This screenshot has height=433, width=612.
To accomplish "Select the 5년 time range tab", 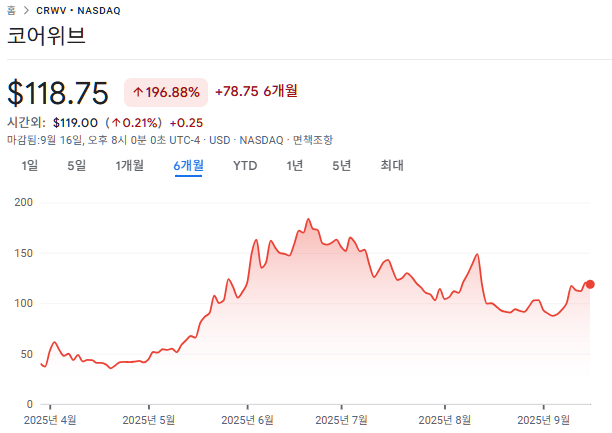I will point(342,166).
